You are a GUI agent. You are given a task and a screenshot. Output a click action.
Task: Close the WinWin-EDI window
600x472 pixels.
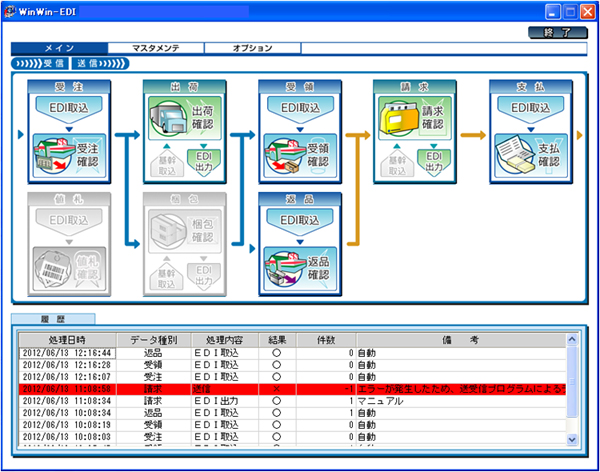[588, 12]
